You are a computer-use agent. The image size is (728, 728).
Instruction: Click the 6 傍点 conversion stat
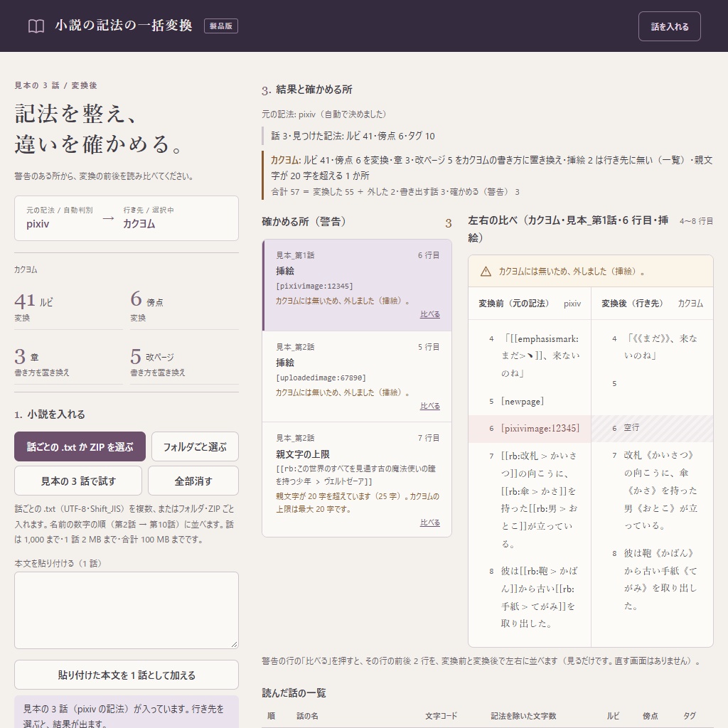[184, 307]
